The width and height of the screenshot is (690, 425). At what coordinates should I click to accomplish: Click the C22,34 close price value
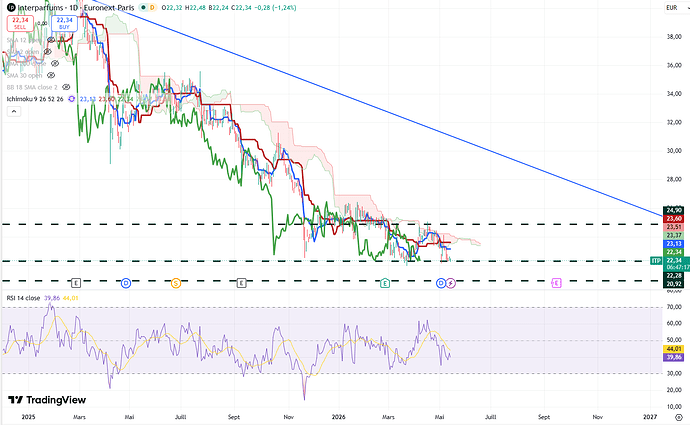242,7
